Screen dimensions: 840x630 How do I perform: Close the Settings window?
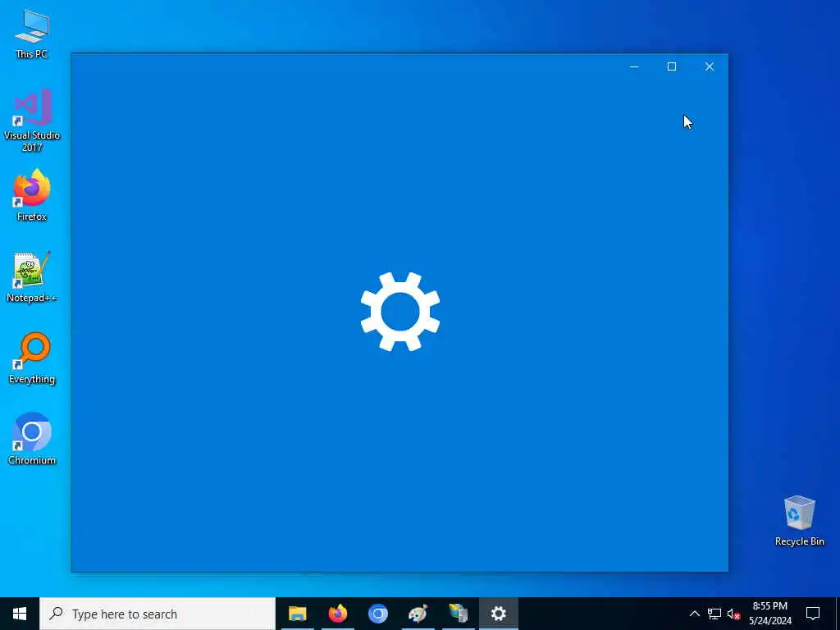710,66
